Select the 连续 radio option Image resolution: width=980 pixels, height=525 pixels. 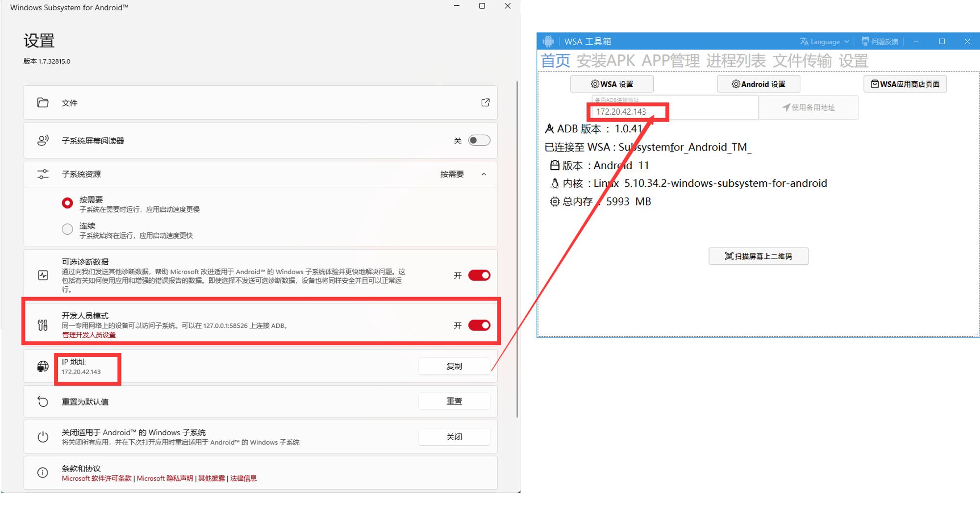tap(68, 229)
